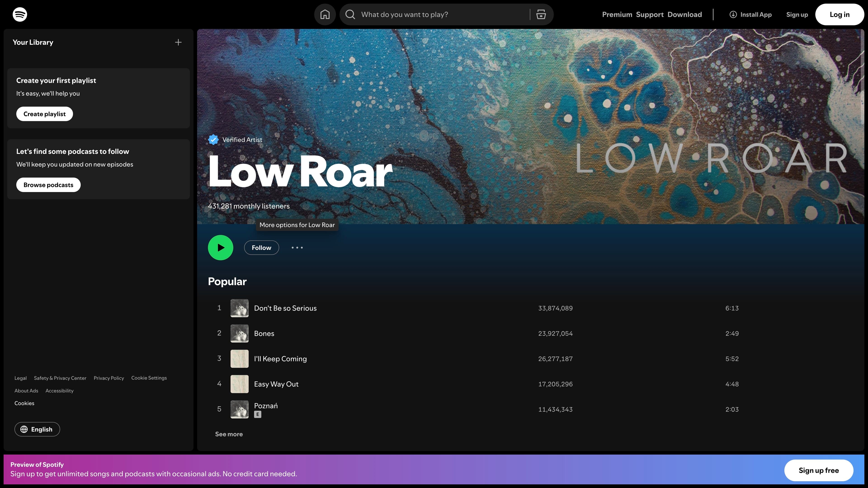
Task: Open the Privacy Policy link
Action: pos(108,378)
